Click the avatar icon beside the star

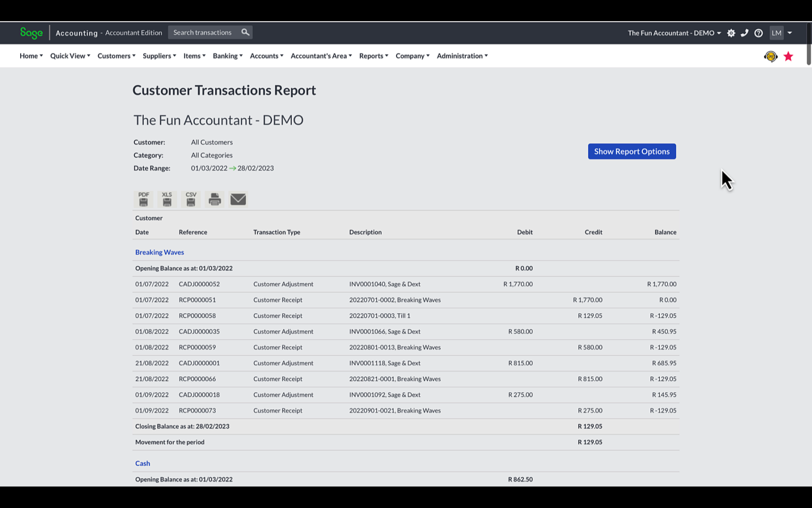[x=771, y=56]
